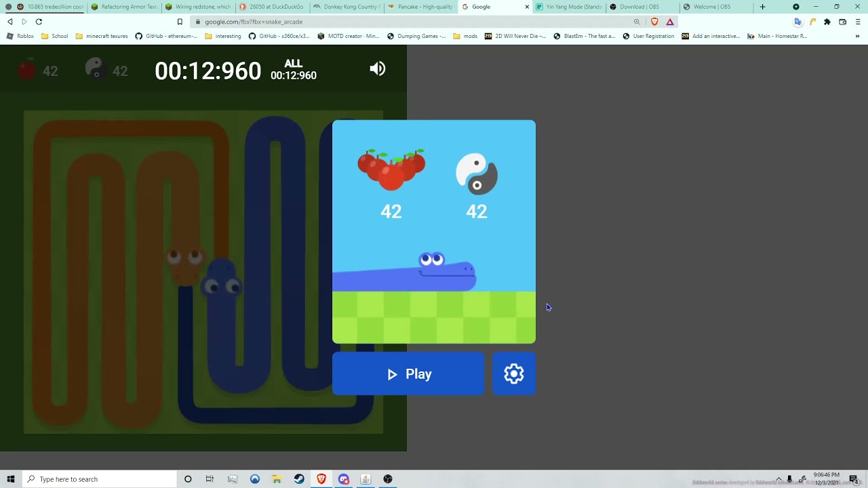This screenshot has height=488, width=868.
Task: Open the School bookmarks folder
Action: tap(55, 36)
